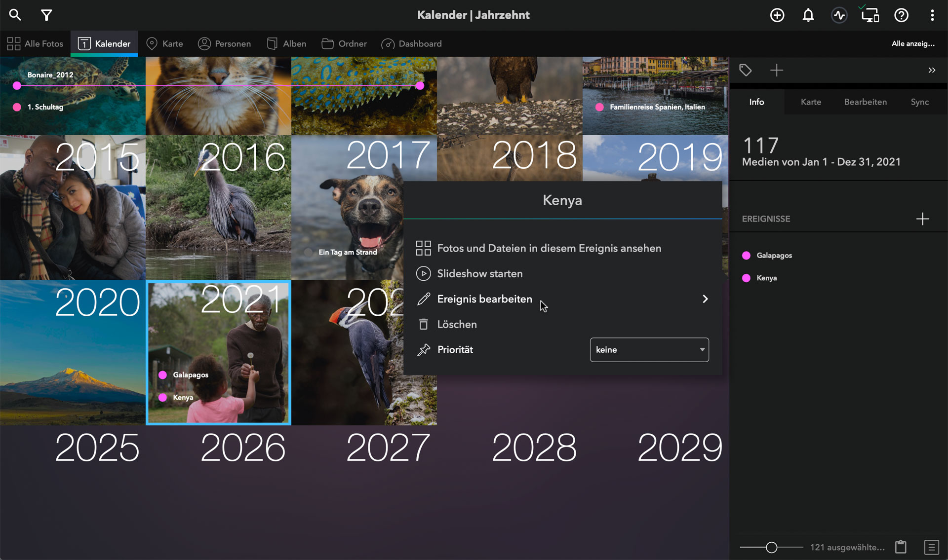Adjust the thumbnail size slider handle

[x=771, y=547]
